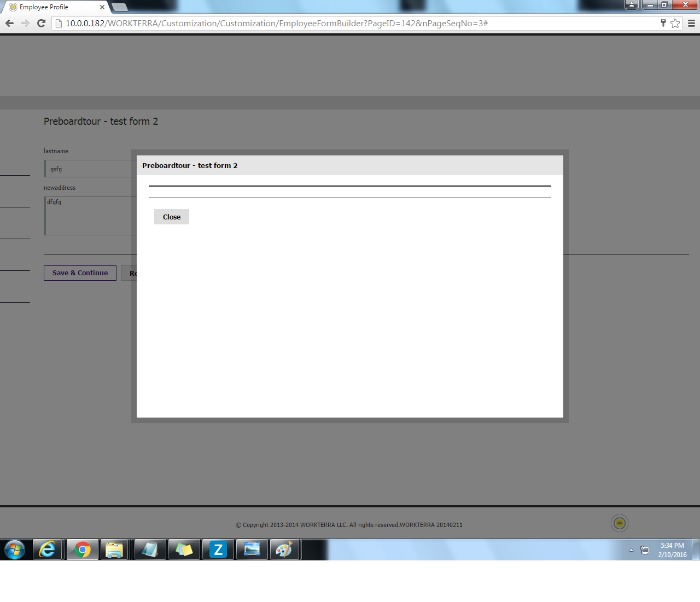Open the blue Z app in taskbar
700x602 pixels.
pos(218,549)
